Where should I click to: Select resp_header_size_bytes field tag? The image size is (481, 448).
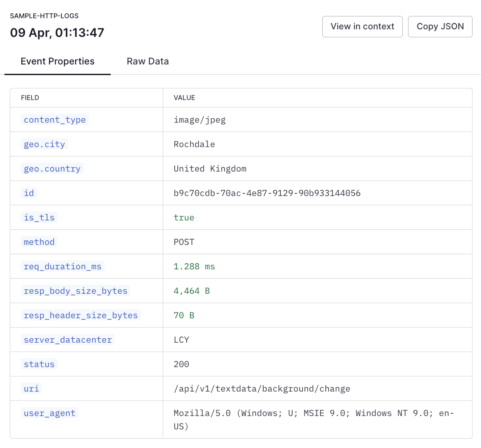tap(80, 315)
